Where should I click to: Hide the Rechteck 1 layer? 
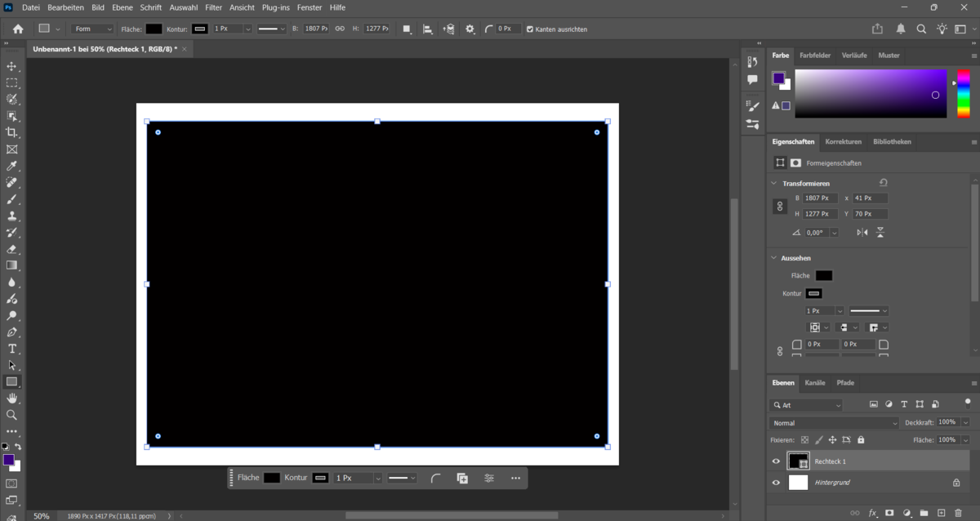(x=775, y=461)
